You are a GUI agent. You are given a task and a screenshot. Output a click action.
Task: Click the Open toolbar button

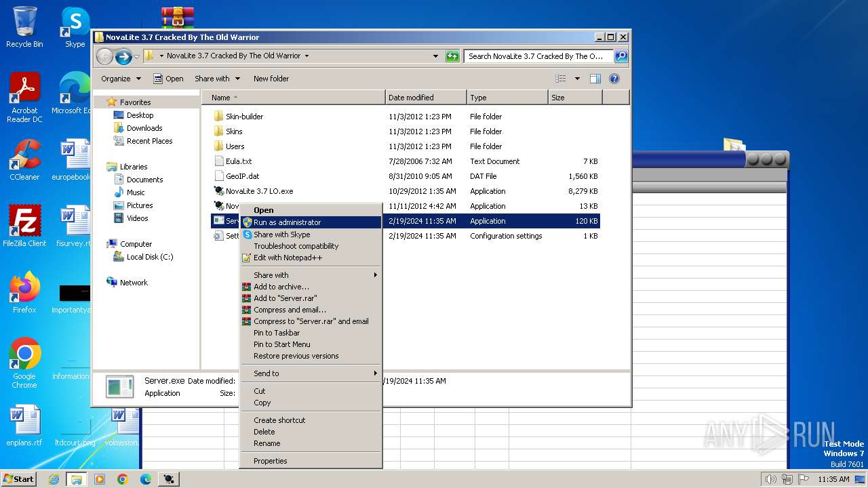click(x=168, y=79)
